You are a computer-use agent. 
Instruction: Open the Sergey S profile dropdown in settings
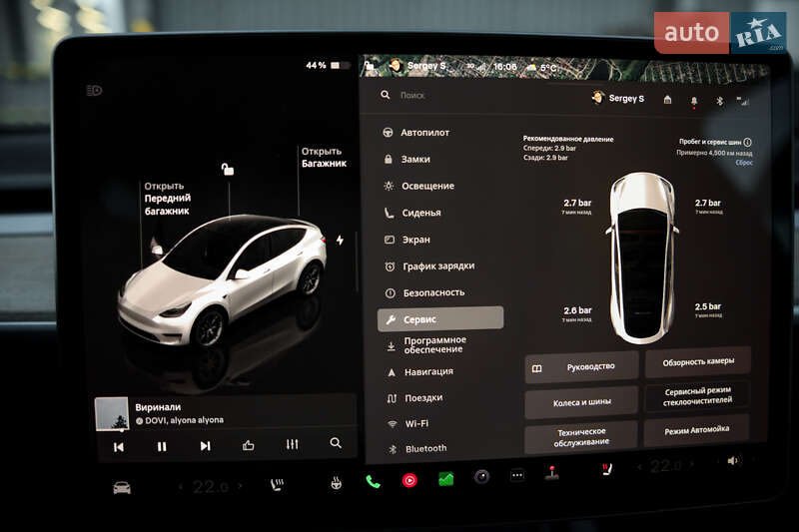click(617, 98)
